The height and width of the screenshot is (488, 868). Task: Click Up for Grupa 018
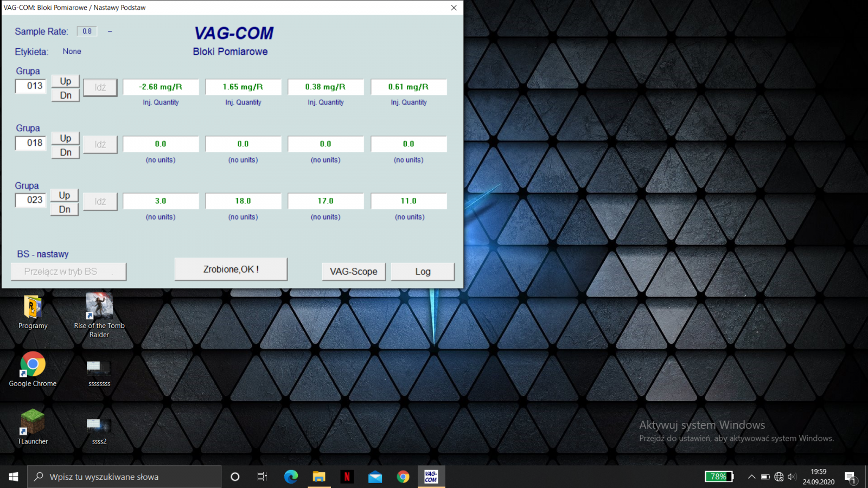tap(66, 138)
